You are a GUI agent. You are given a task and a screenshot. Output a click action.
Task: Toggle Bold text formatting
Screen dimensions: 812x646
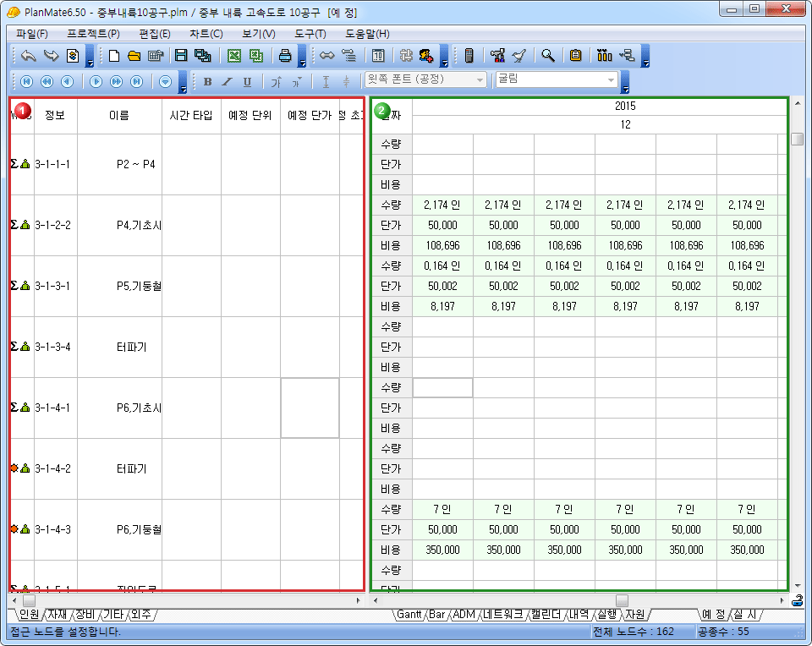tap(207, 82)
